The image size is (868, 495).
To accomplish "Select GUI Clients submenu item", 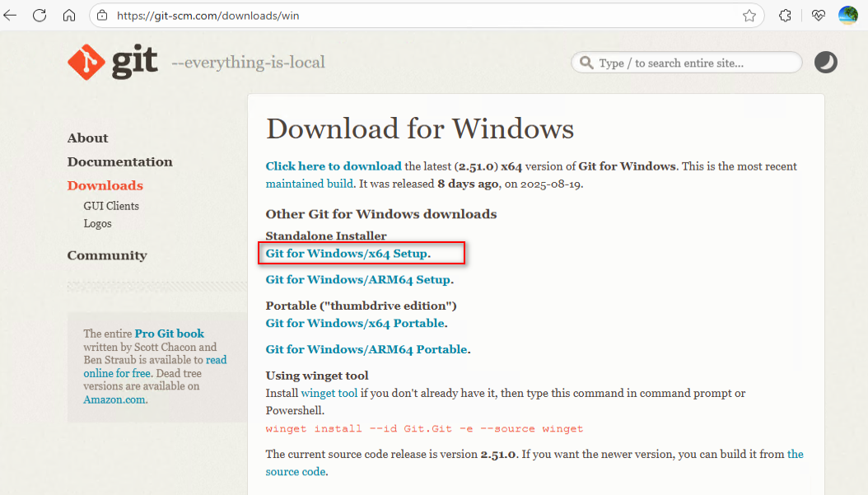I will point(111,206).
